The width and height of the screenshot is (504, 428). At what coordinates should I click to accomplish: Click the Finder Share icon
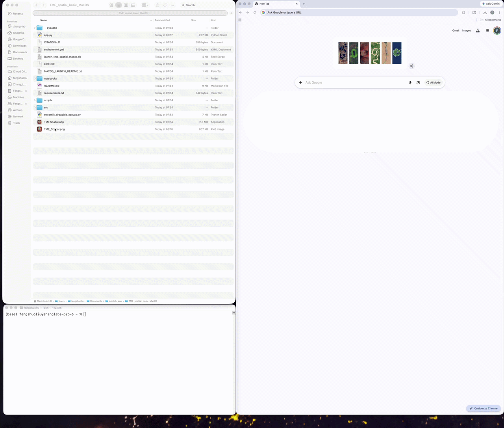point(157,5)
